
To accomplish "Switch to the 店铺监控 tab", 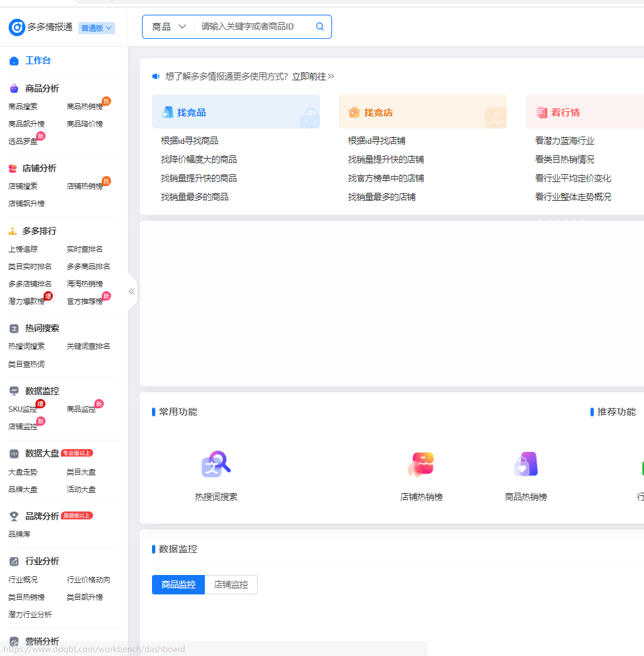I will point(231,584).
